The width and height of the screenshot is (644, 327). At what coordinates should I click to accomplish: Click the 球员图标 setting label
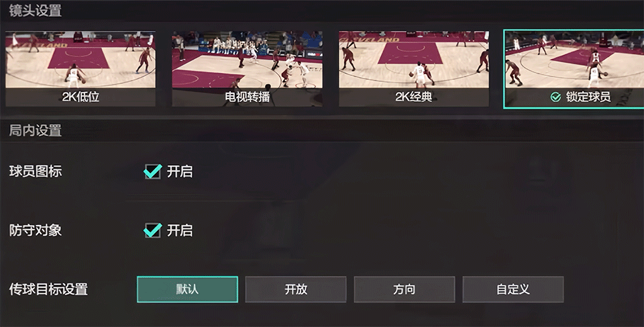[x=36, y=171]
